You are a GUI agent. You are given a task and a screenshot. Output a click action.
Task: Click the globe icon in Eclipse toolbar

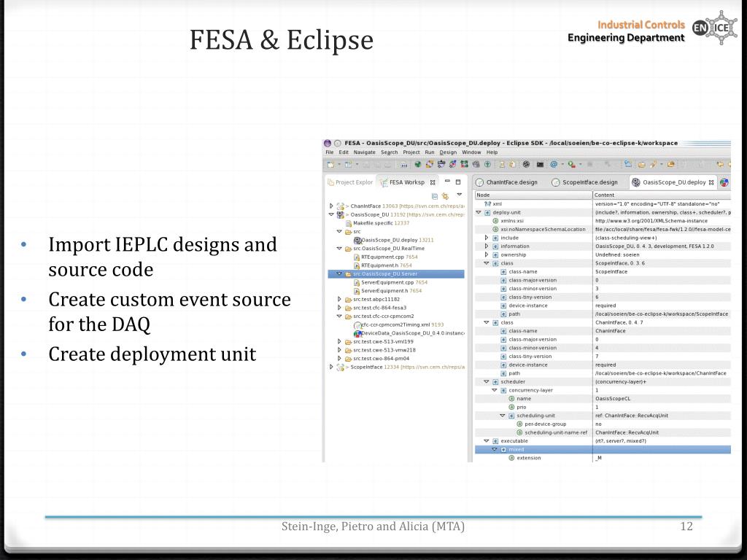pos(418,164)
